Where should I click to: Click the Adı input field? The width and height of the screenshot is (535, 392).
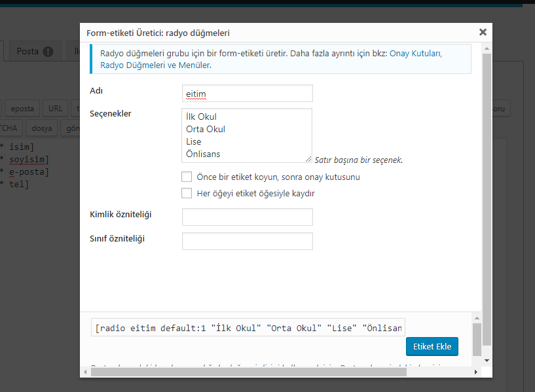pos(248,94)
